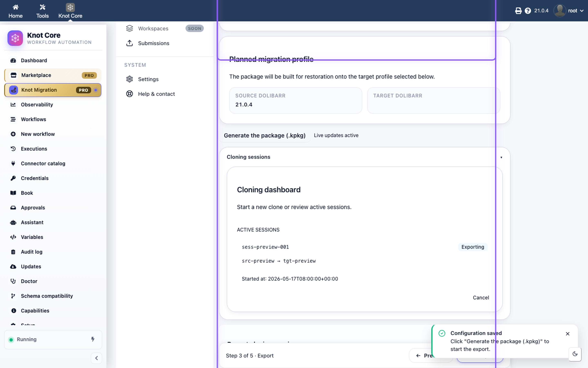Collapse the Cloning sessions section arrow

point(501,157)
